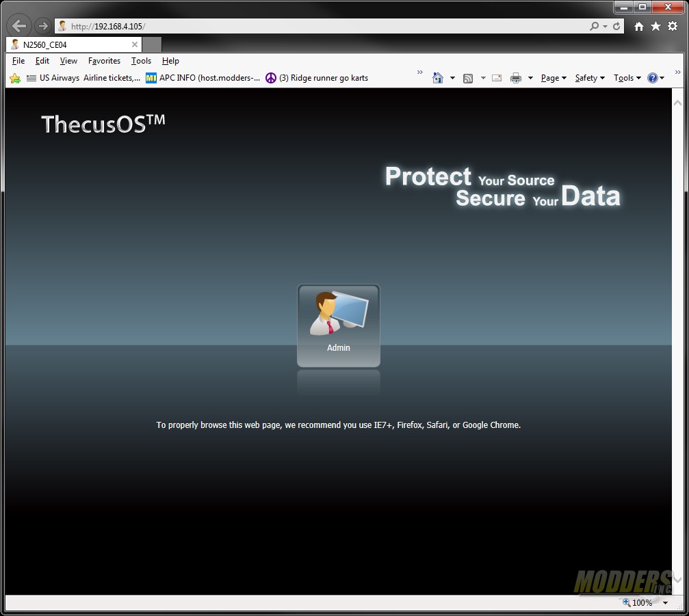Image resolution: width=689 pixels, height=616 pixels.
Task: Open the gear settings icon
Action: 673,27
